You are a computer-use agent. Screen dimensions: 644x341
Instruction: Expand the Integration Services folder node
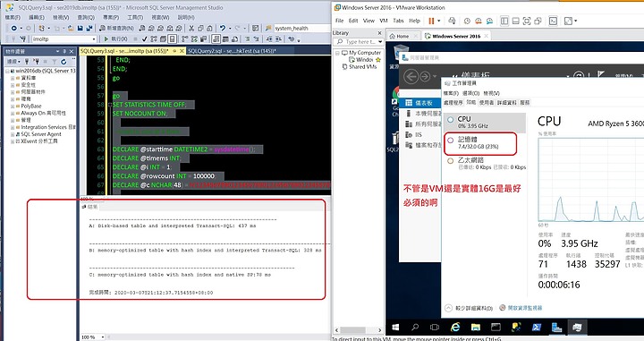13,127
